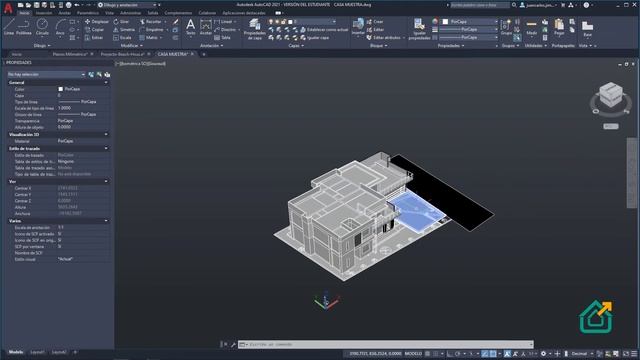Viewport: 640px width, 360px height.
Task: Click the Medir utility tool
Action: pyautogui.click(x=531, y=27)
